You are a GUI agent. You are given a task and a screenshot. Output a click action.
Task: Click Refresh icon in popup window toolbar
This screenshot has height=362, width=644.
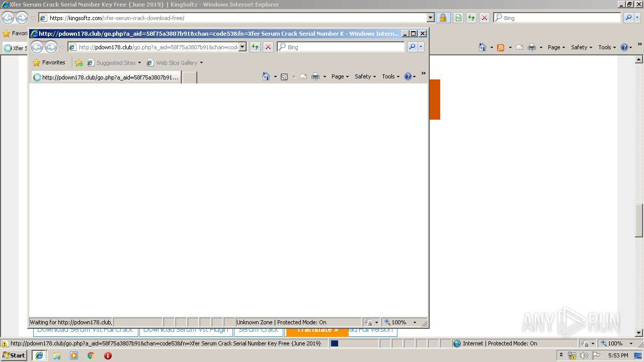coord(255,47)
